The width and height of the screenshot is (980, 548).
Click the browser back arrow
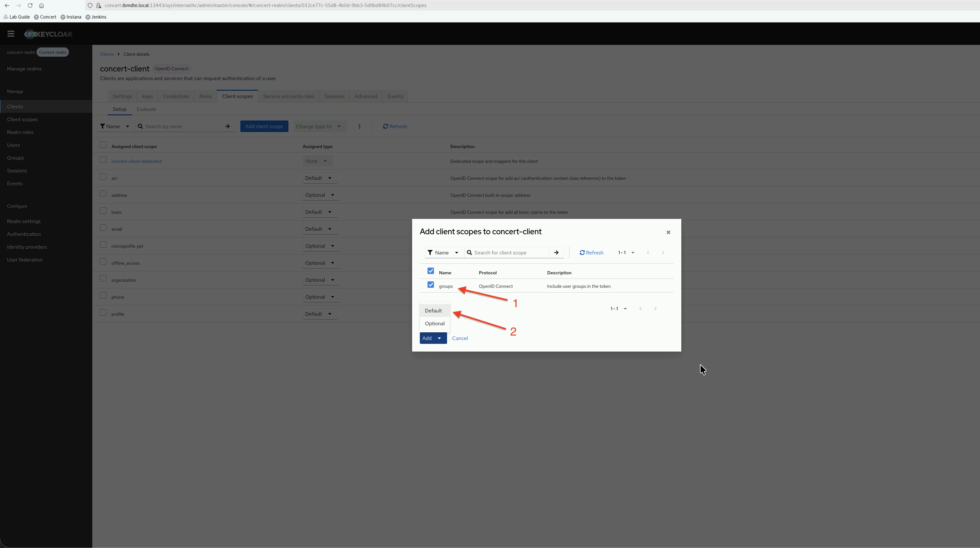point(7,5)
